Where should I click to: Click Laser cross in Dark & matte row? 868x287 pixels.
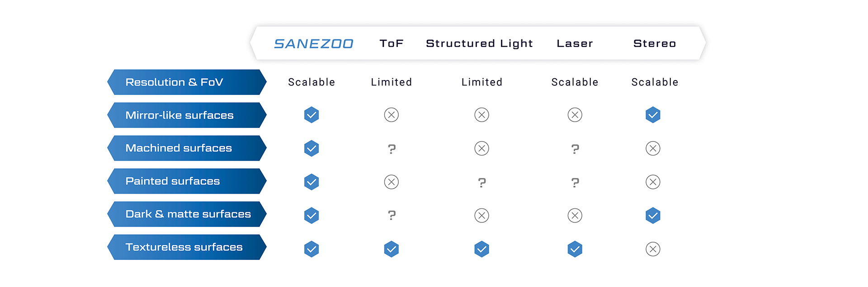click(575, 216)
